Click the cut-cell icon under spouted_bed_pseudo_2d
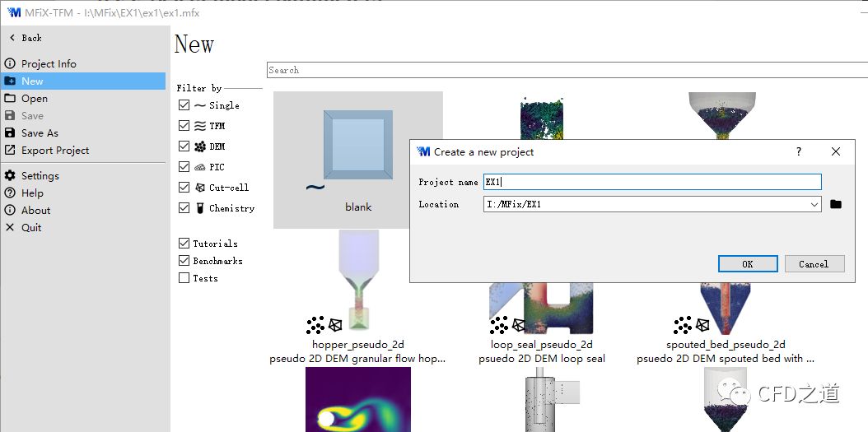Image resolution: width=868 pixels, height=432 pixels. (x=702, y=325)
